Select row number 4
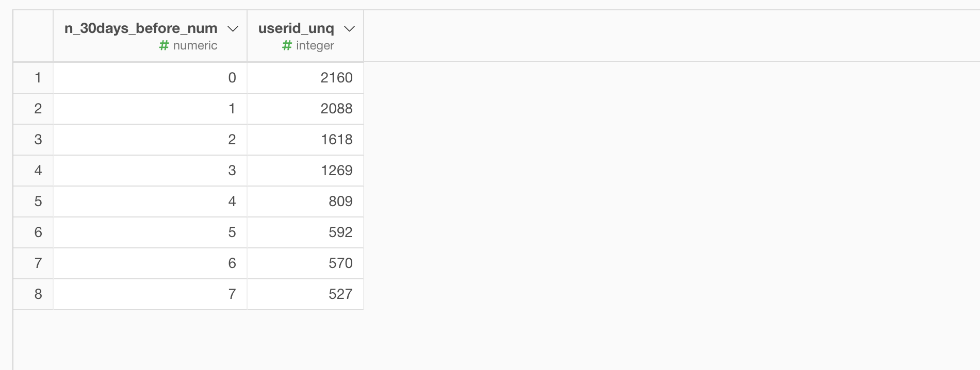980x370 pixels. click(x=33, y=171)
